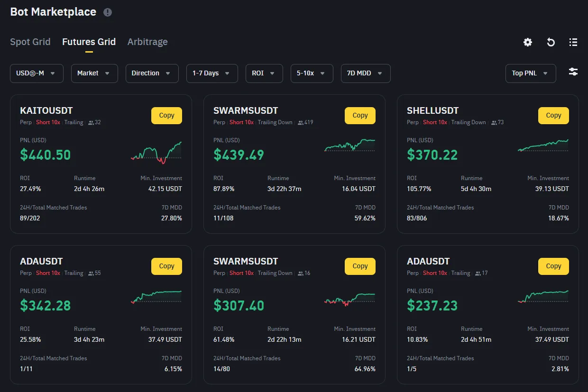Open the 7D MDD filter dropdown

365,73
